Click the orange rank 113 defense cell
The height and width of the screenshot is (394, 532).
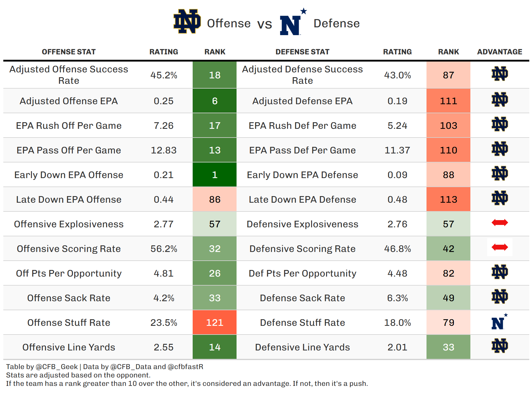click(x=448, y=199)
